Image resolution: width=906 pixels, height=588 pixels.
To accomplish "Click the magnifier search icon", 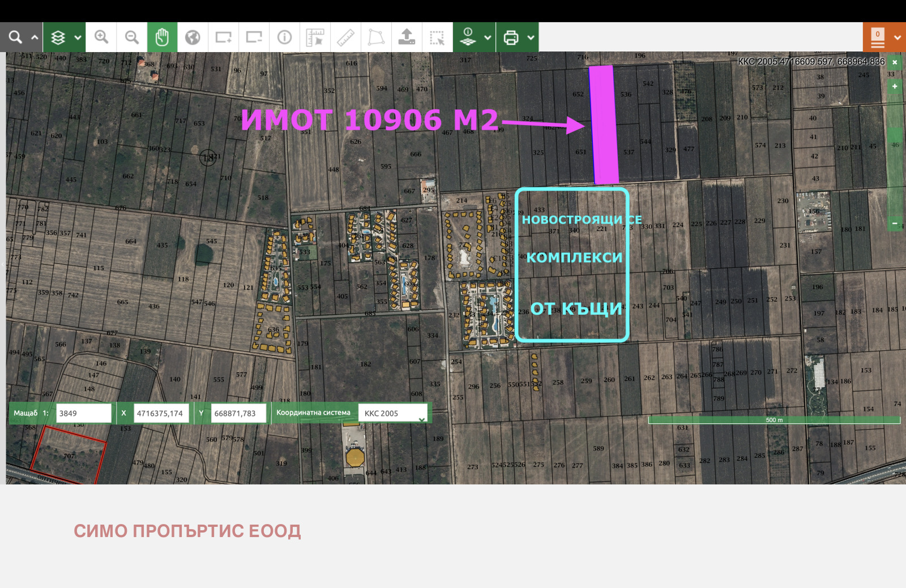I will point(15,37).
